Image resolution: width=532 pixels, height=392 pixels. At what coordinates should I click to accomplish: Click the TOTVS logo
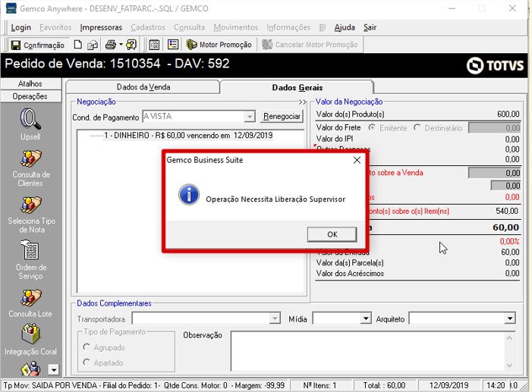tap(495, 65)
